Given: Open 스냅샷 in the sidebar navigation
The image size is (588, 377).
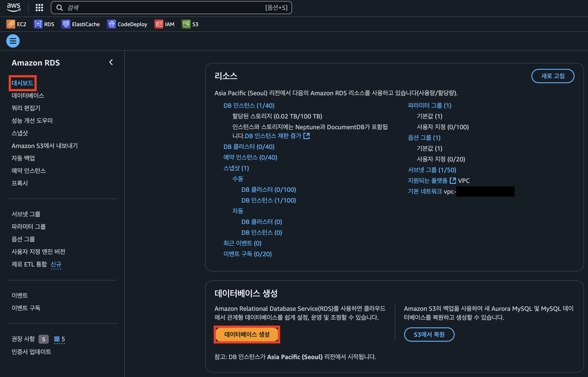Looking at the screenshot, I should pos(20,133).
